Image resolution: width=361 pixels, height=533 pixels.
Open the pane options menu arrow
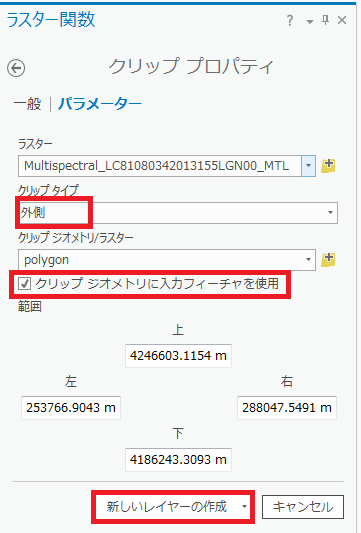tap(310, 22)
